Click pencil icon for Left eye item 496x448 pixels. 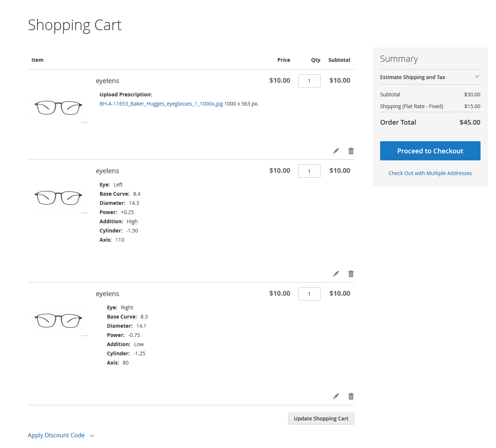click(336, 274)
